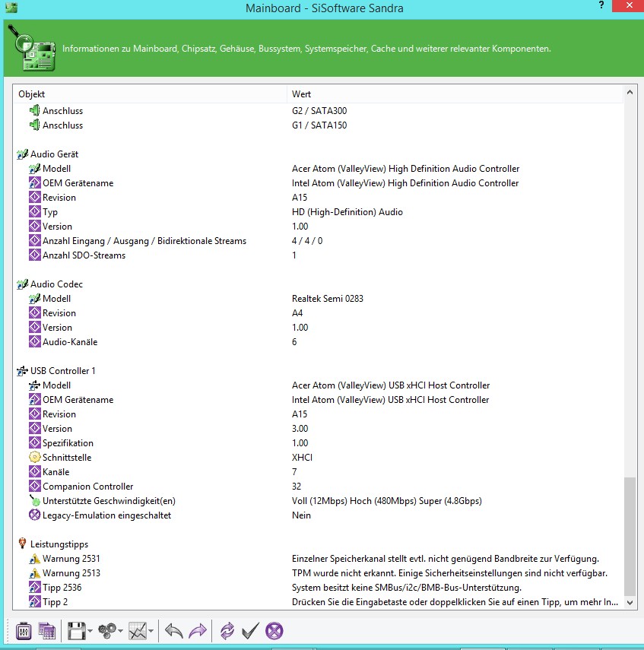Click the Leistungstipps lightbulb icon
The width and height of the screenshot is (644, 650).
[22, 544]
